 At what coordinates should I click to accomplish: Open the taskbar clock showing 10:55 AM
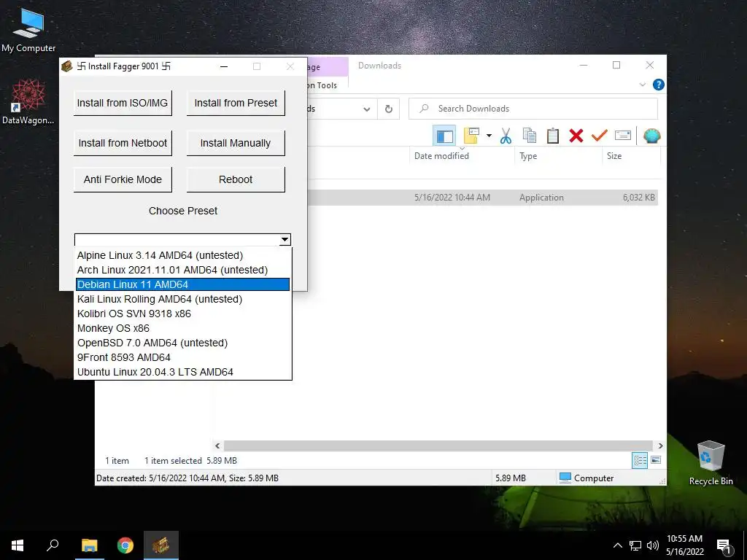click(685, 545)
